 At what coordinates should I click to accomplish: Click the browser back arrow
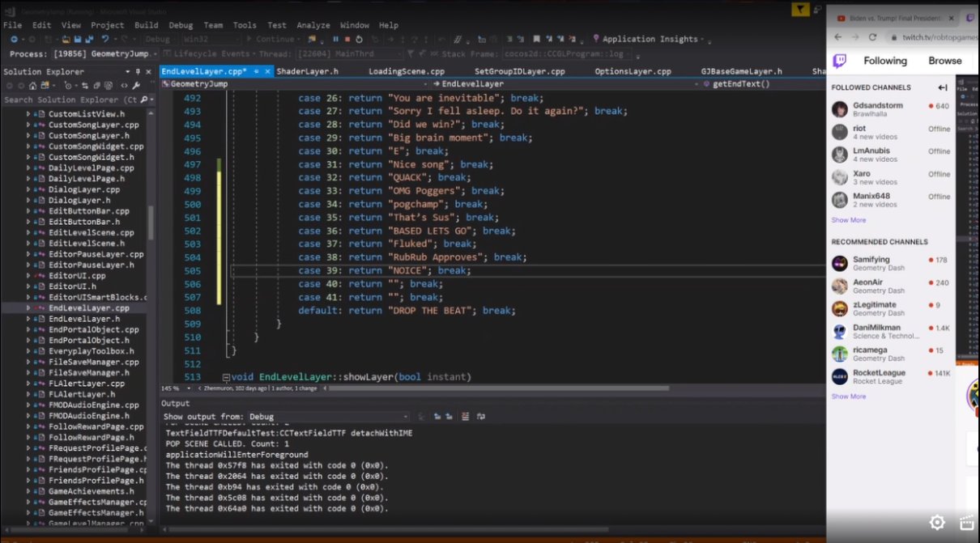837,37
